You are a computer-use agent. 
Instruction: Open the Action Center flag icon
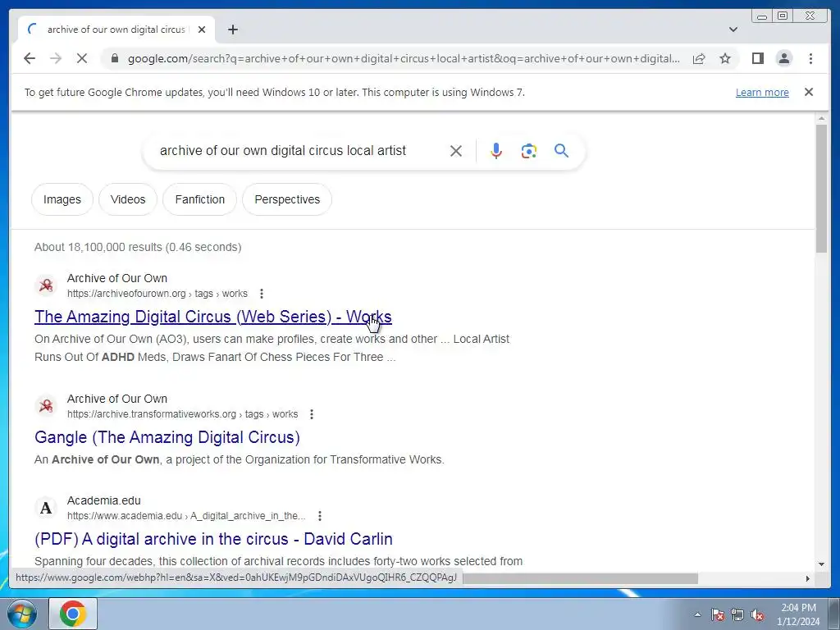click(x=718, y=614)
